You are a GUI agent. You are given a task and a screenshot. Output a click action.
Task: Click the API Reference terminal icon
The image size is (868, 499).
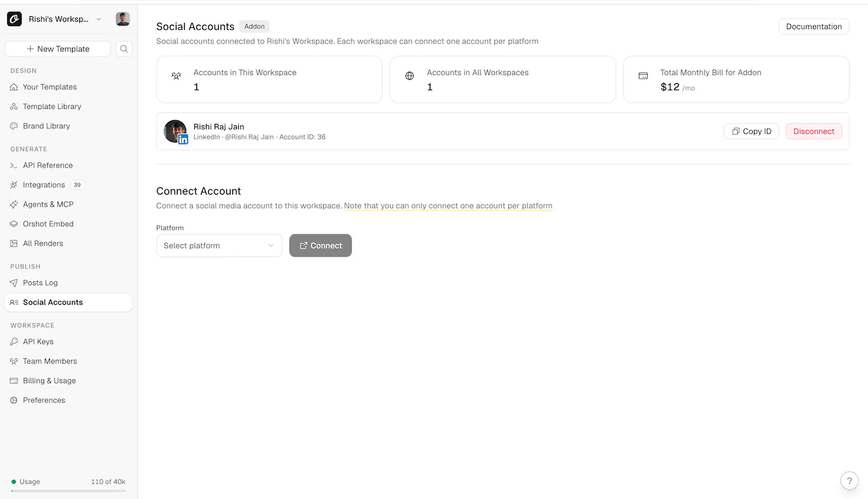(14, 166)
